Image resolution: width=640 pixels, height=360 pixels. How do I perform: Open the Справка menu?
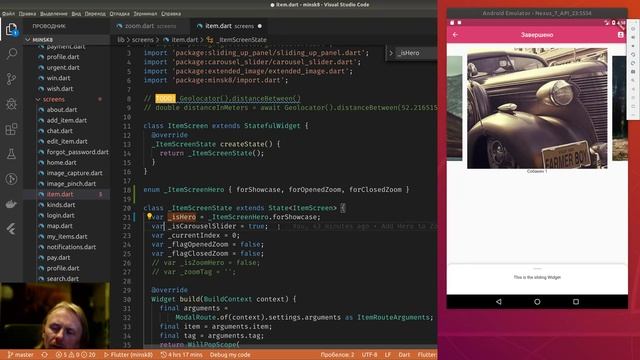(x=171, y=13)
